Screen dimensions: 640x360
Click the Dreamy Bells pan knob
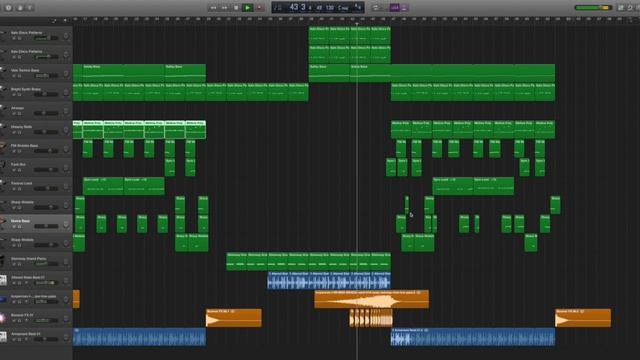click(x=66, y=130)
